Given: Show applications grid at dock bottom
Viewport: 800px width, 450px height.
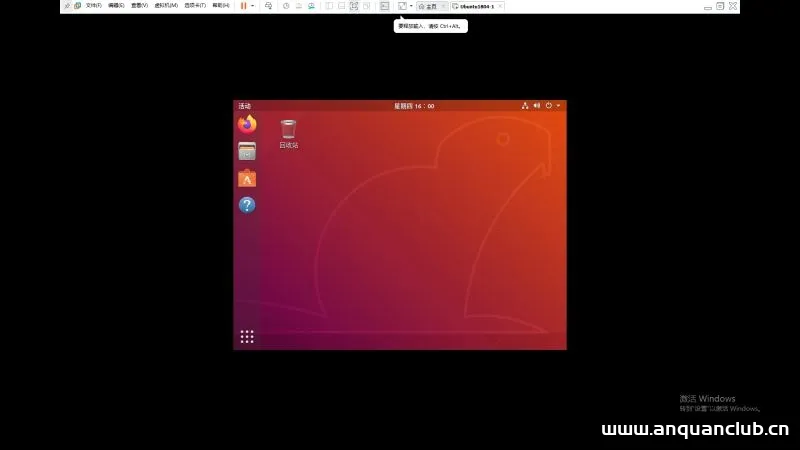Looking at the screenshot, I should [x=247, y=337].
